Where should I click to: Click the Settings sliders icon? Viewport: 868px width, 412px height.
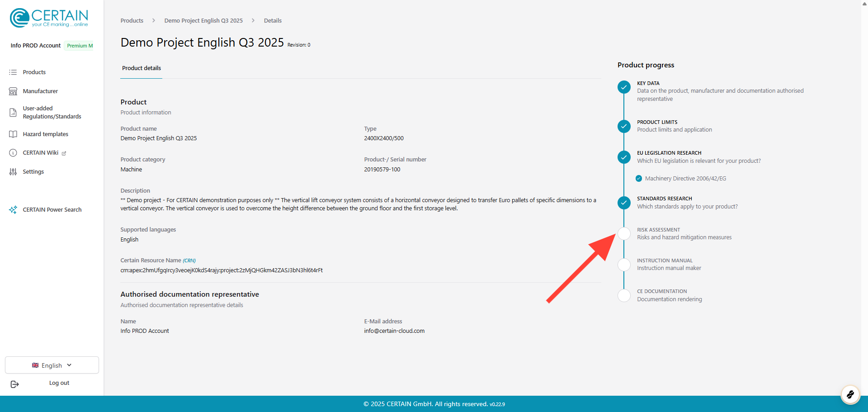(13, 172)
